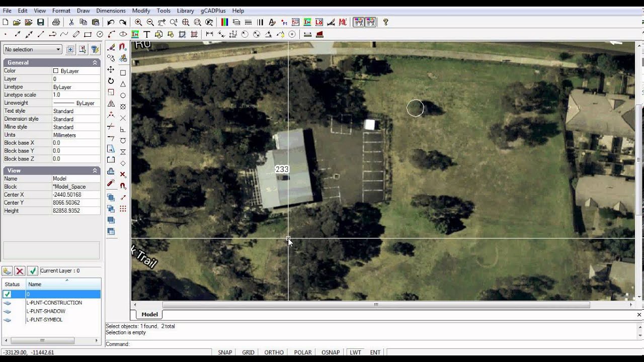Collapse the General properties section
The height and width of the screenshot is (362, 644).
pyautogui.click(x=95, y=62)
